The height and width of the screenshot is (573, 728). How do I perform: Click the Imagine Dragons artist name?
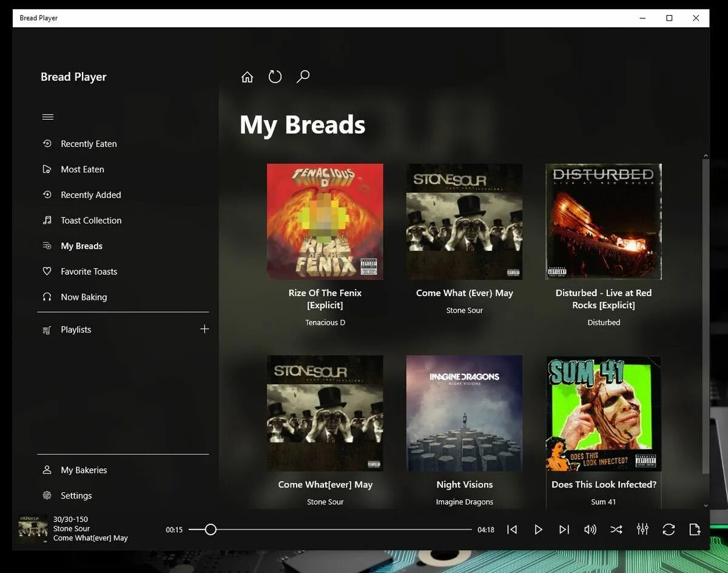click(x=465, y=502)
